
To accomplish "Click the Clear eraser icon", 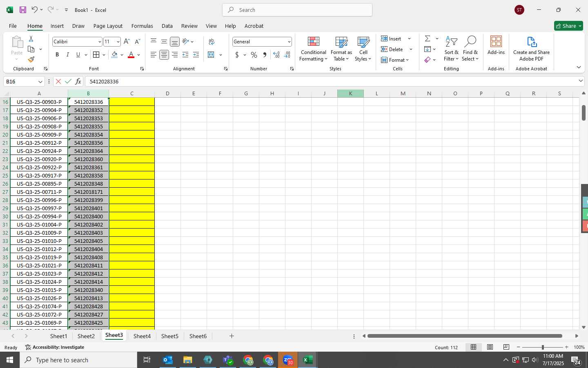I will tap(428, 60).
